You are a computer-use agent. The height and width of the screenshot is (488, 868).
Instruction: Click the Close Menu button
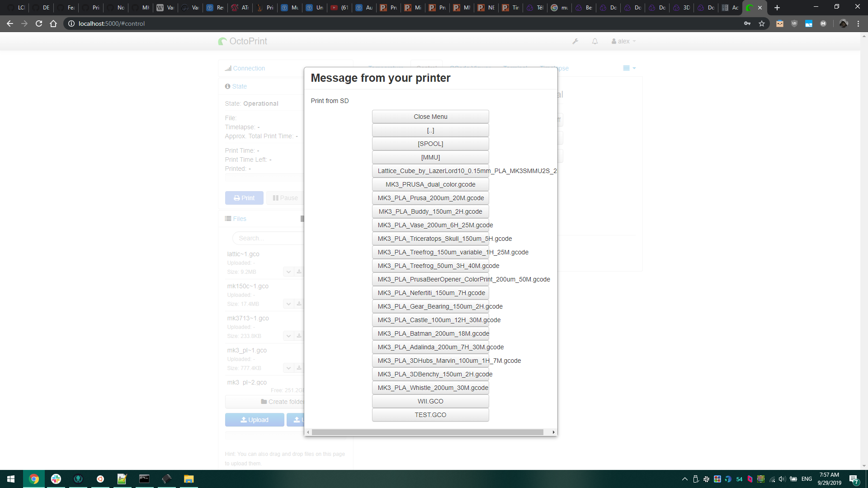click(x=430, y=117)
